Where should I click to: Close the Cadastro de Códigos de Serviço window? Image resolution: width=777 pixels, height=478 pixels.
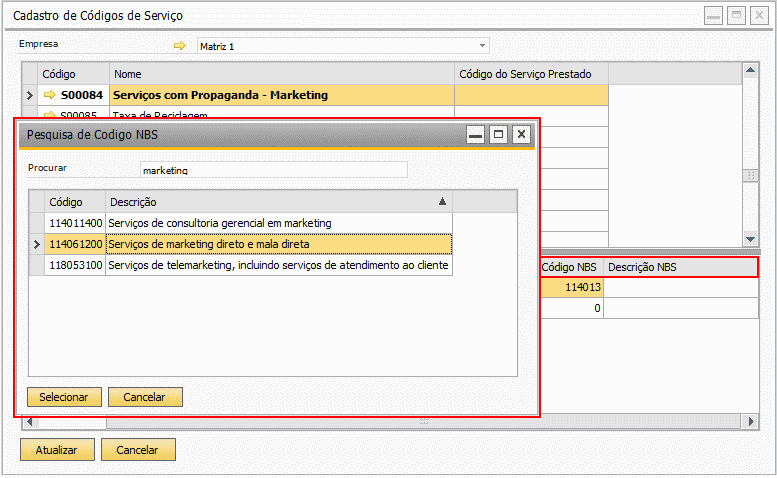tap(759, 16)
